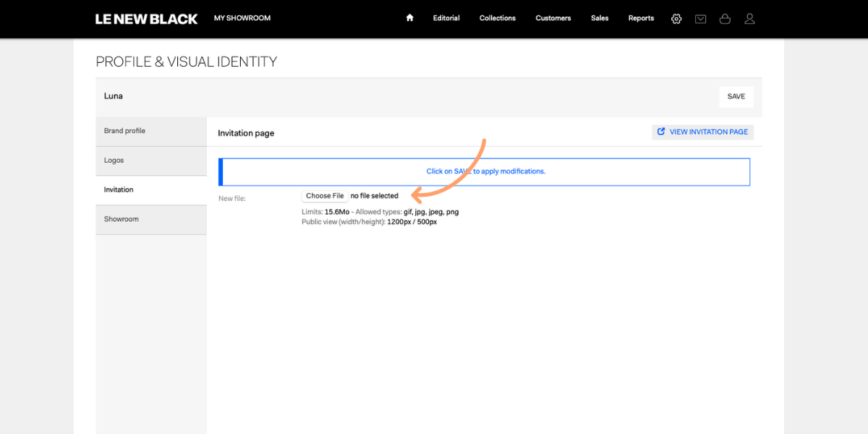Go to the home icon in navbar
This screenshot has height=434, width=868.
point(409,18)
